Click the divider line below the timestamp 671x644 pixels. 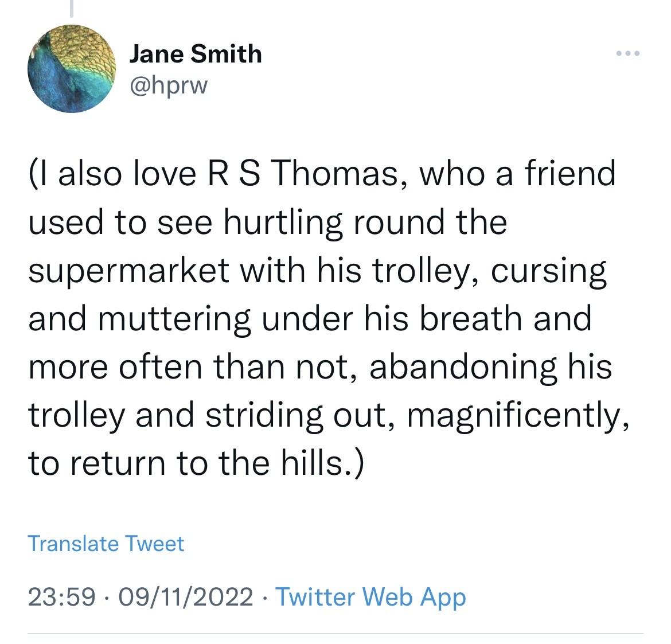click(335, 633)
